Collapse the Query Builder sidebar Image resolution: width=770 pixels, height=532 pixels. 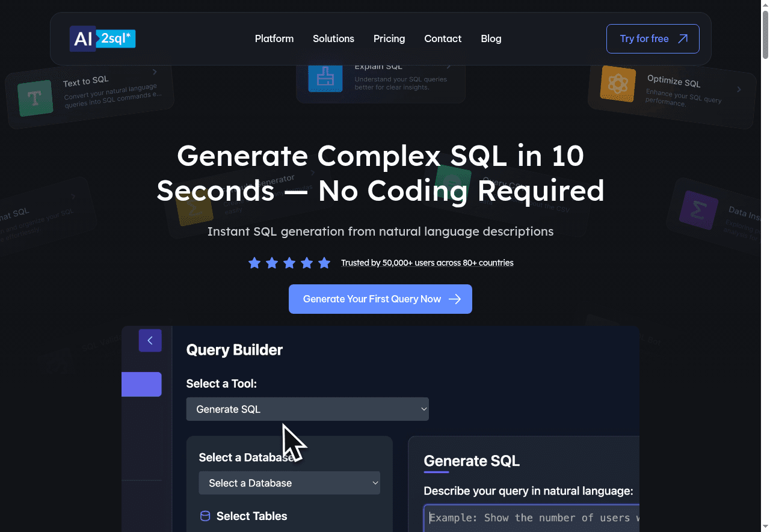[x=150, y=340]
